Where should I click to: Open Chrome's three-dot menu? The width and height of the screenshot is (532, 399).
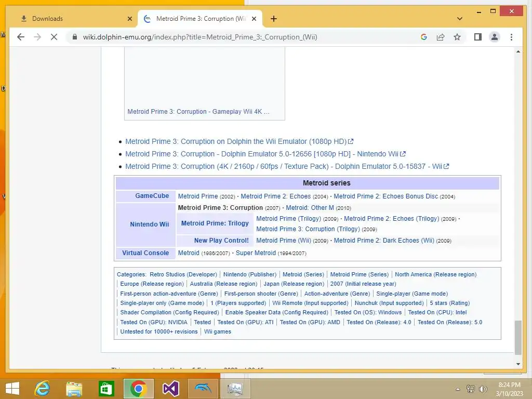511,37
